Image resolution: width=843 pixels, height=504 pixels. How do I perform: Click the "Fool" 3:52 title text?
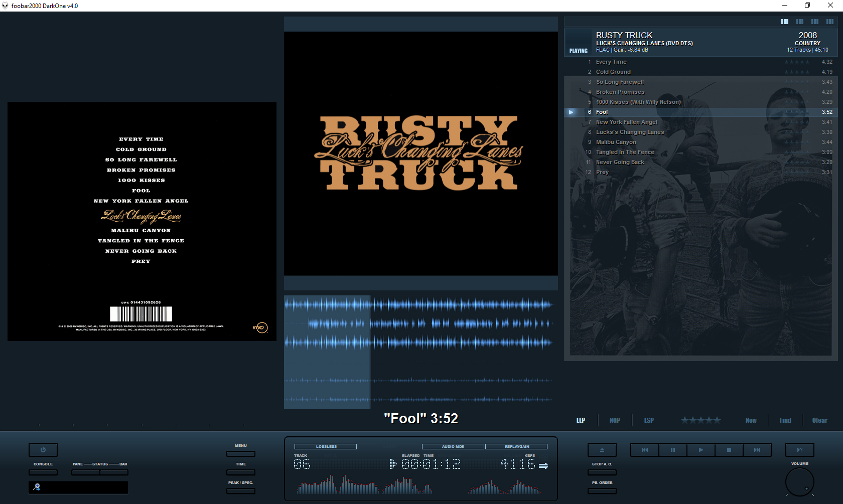pos(420,418)
